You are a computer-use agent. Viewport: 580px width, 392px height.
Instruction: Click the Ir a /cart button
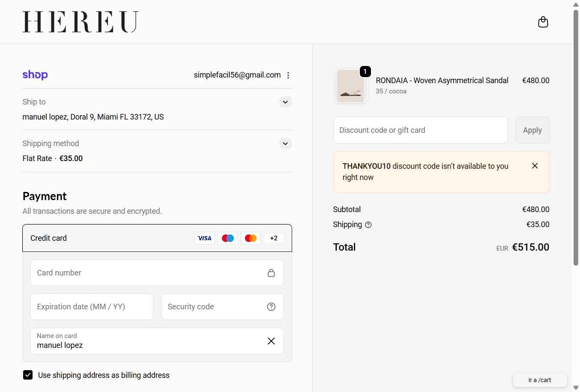tap(540, 380)
